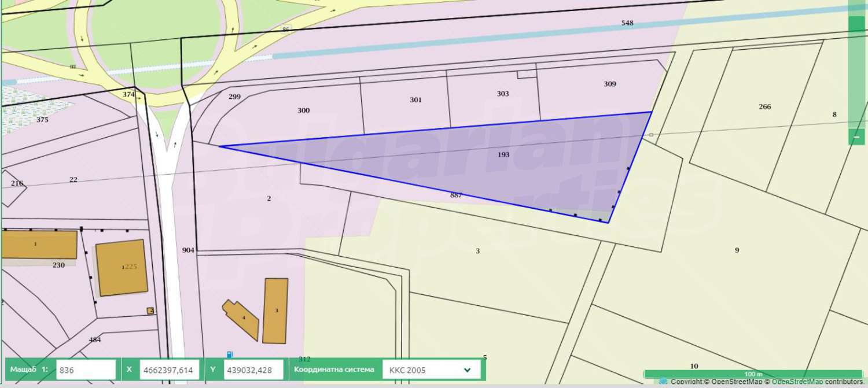The height and width of the screenshot is (388, 868).
Task: Select highlighted parcel 193
Action: [x=503, y=155]
